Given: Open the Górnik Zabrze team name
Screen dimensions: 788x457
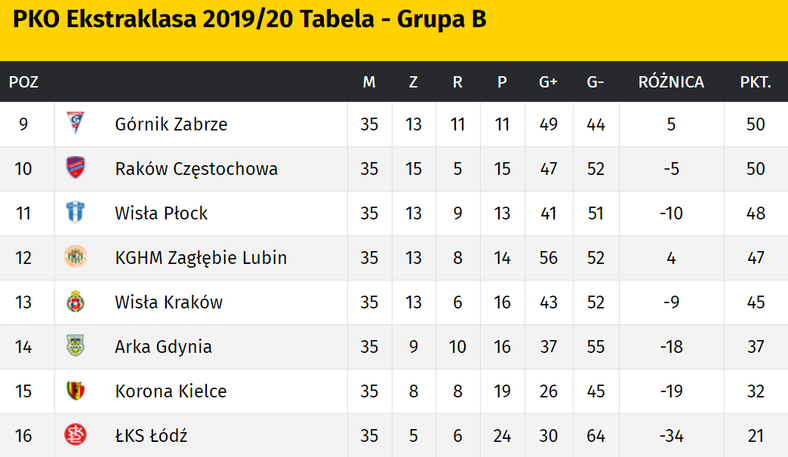Looking at the screenshot, I should click(x=171, y=125).
